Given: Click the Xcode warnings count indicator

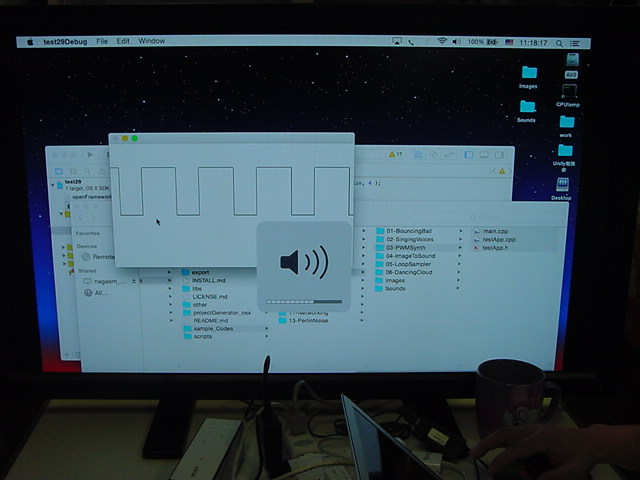Looking at the screenshot, I should point(395,154).
